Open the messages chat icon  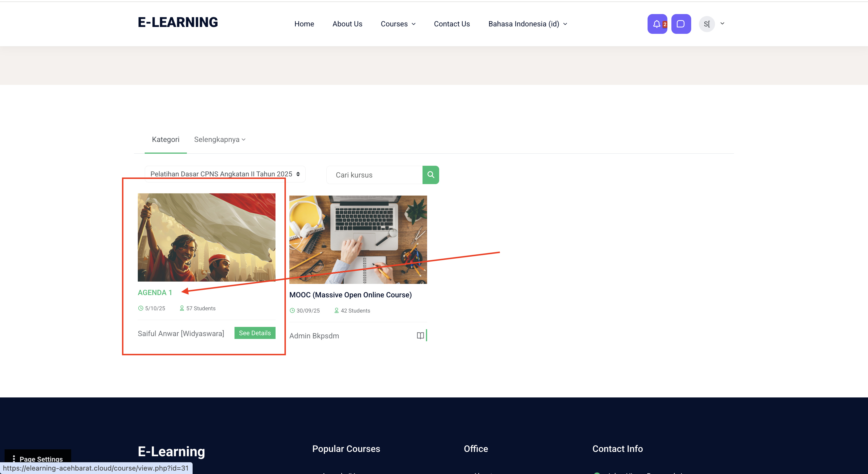681,24
